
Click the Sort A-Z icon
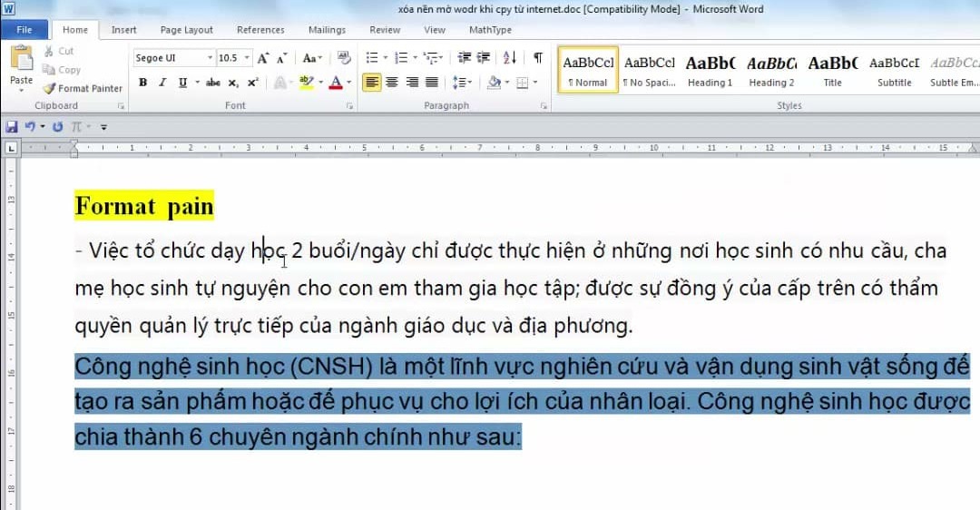(509, 58)
